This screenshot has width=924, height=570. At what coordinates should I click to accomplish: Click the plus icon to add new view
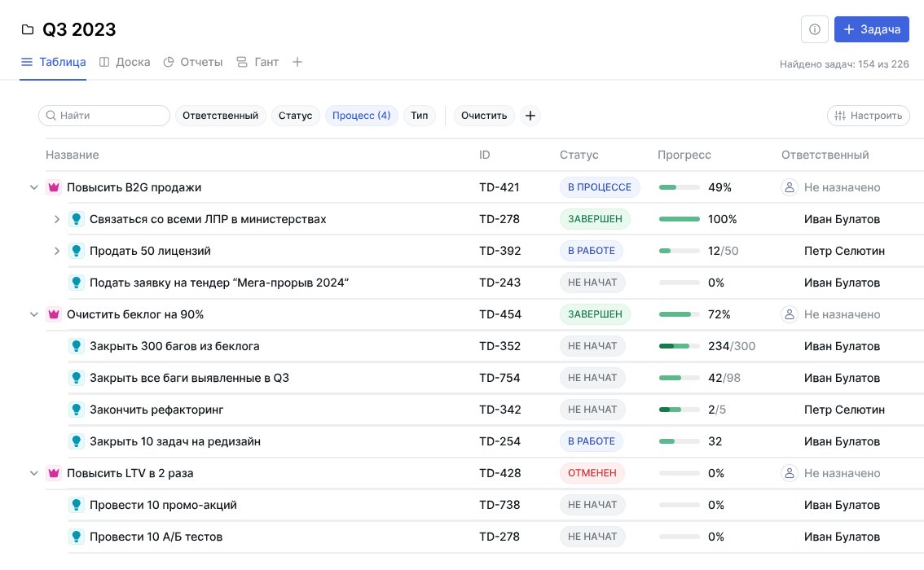tap(297, 62)
